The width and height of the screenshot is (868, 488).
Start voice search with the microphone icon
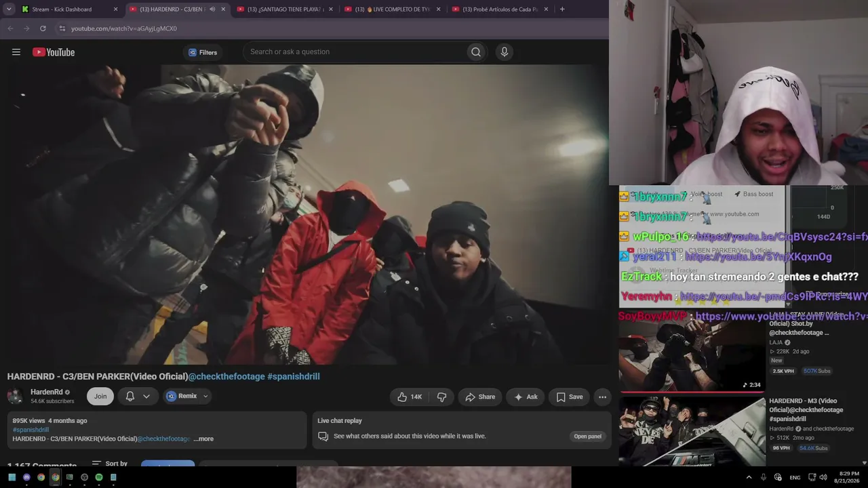click(x=504, y=52)
